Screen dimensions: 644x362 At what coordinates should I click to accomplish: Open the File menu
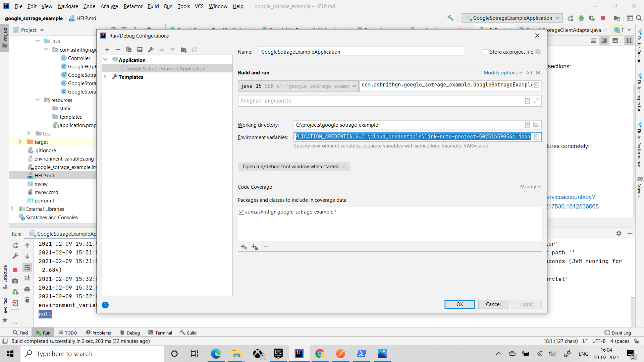tap(18, 6)
